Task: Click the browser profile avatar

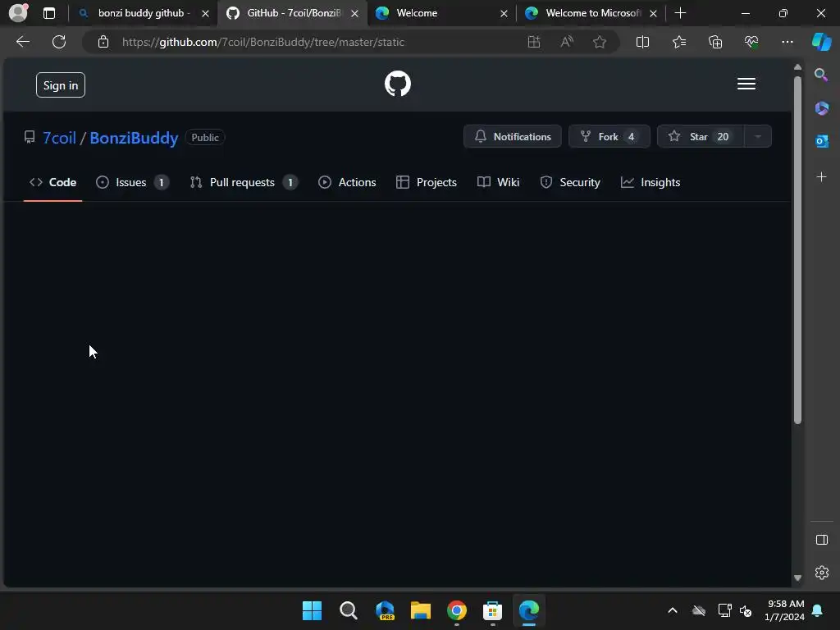Action: [x=18, y=13]
